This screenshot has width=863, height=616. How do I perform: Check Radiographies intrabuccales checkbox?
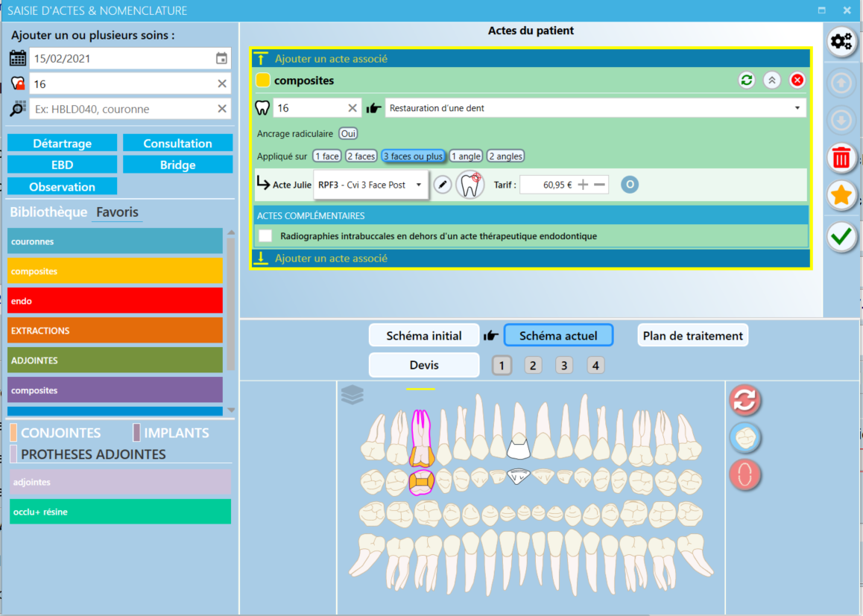pos(265,236)
